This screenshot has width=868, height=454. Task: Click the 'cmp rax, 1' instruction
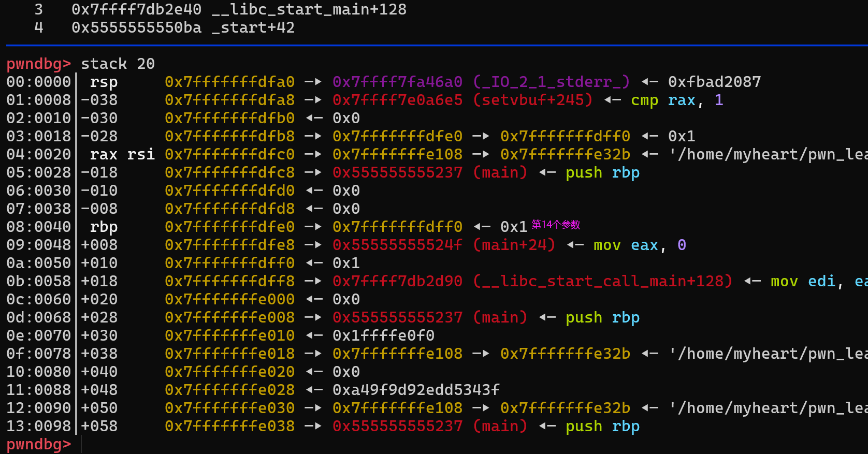(x=677, y=100)
